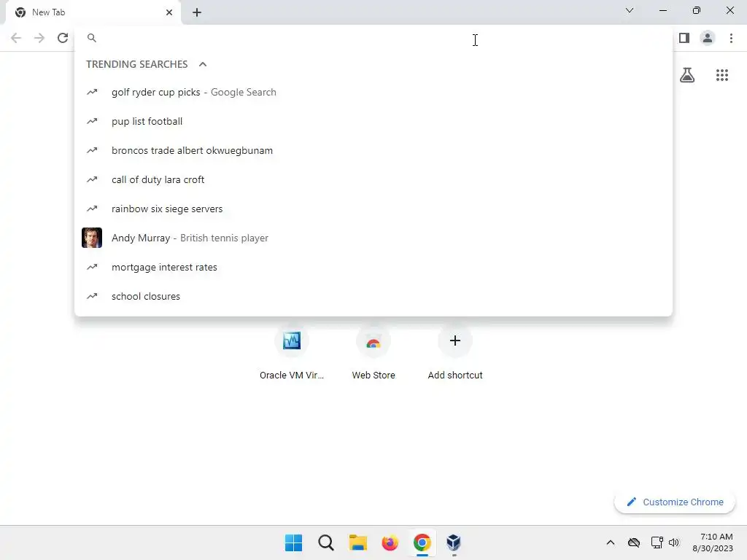Image resolution: width=747 pixels, height=560 pixels.
Task: Open the side panel icon
Action: [x=684, y=38]
